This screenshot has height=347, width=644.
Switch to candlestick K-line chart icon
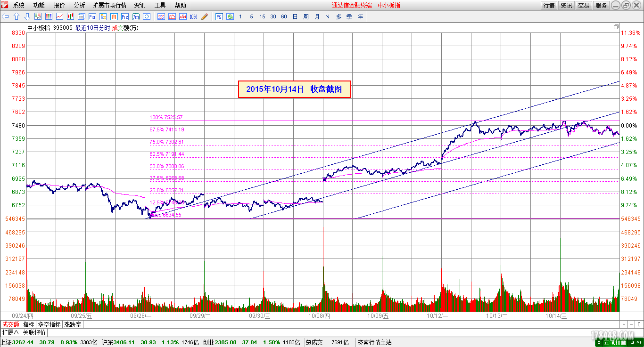coord(70,16)
